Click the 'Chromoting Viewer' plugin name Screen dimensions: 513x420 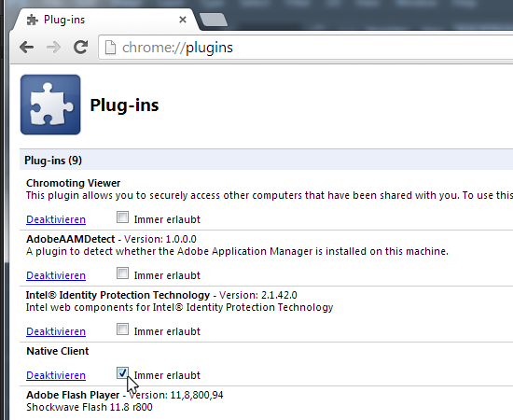click(74, 183)
